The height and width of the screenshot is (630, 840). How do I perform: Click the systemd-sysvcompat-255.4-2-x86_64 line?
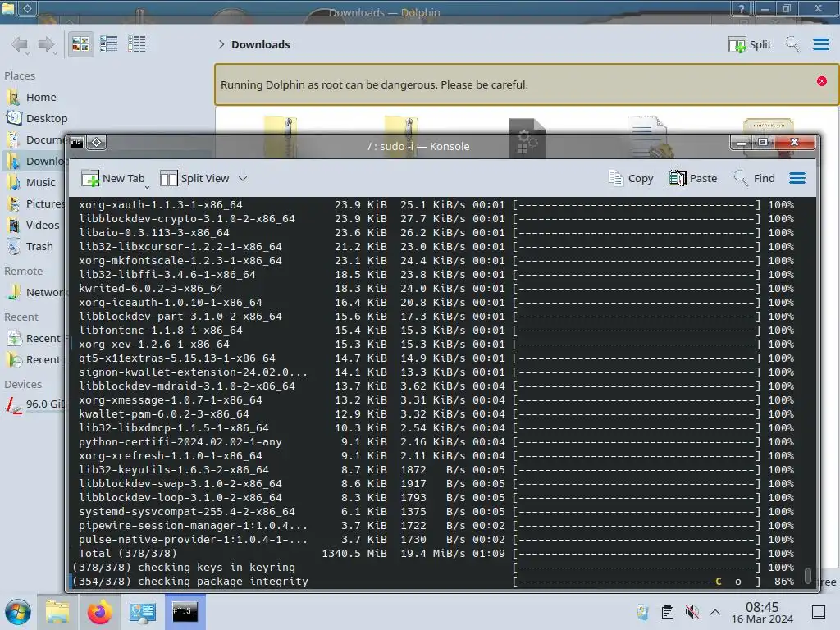pos(436,512)
